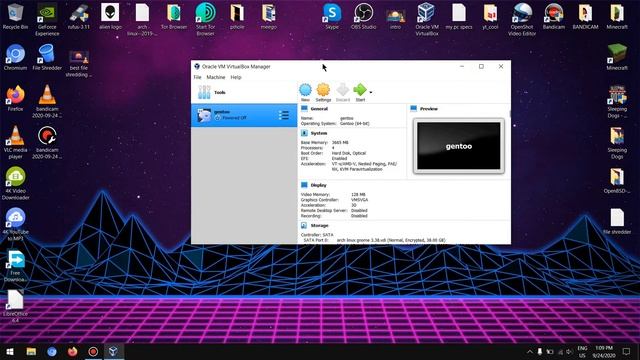This screenshot has height=360, width=640.
Task: Select the arch linux file on desktop
Action: tap(142, 20)
